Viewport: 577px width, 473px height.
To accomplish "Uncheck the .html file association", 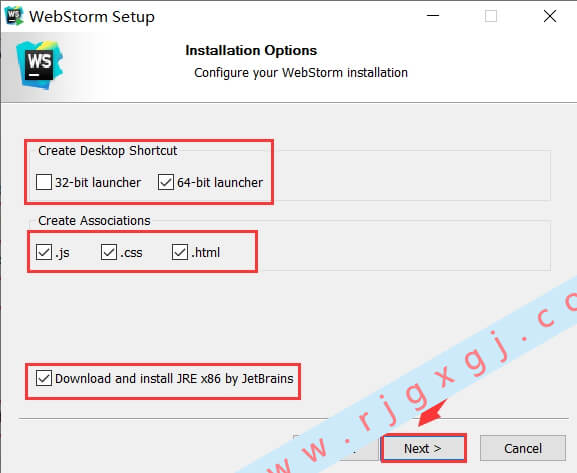I will point(180,253).
